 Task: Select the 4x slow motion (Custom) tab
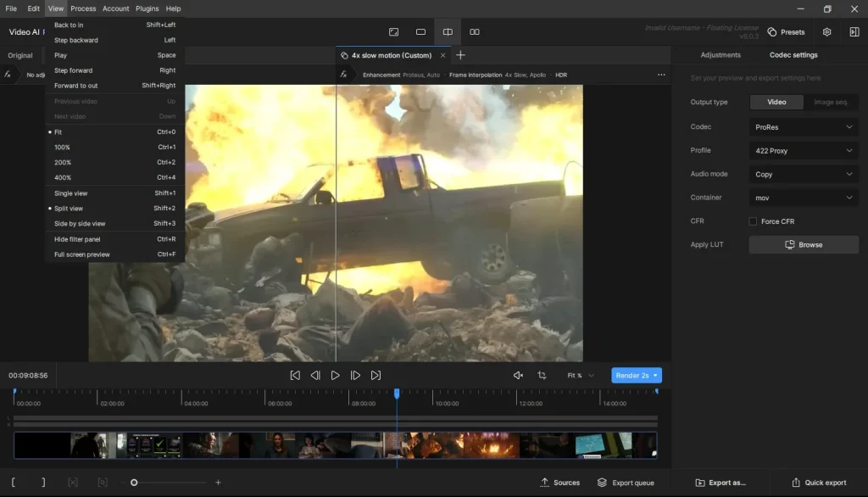[392, 55]
